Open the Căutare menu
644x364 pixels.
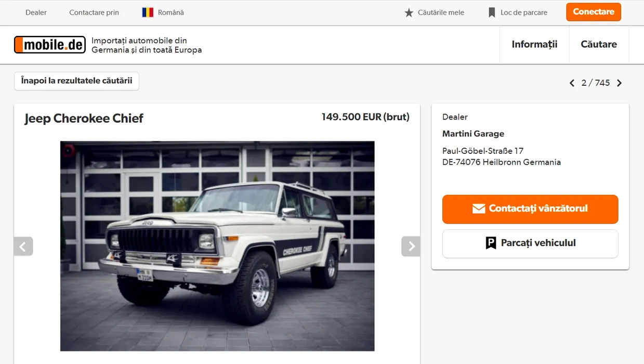(x=599, y=44)
